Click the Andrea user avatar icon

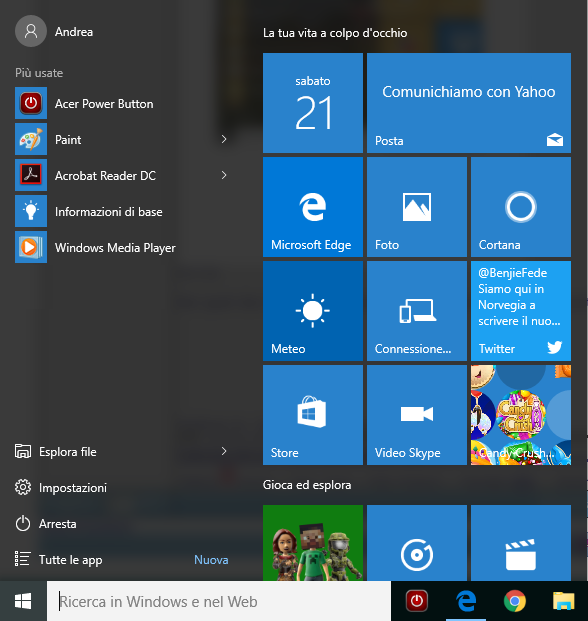pyautogui.click(x=31, y=31)
